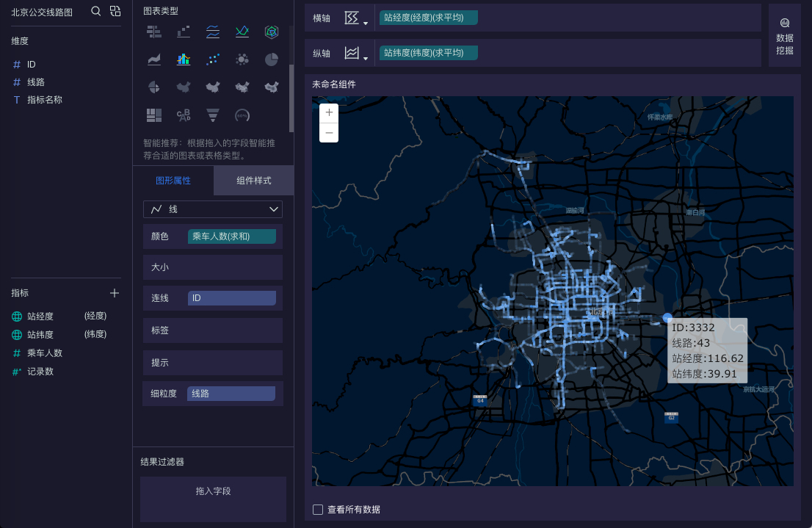Select the 指标名称 dimension field
Image resolution: width=812 pixels, height=528 pixels.
click(x=45, y=99)
